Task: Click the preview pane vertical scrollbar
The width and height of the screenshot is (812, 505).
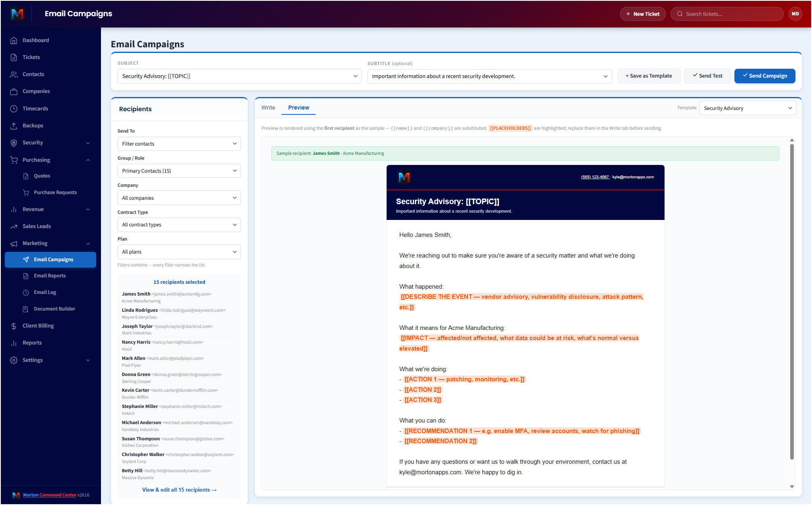Action: 792,301
